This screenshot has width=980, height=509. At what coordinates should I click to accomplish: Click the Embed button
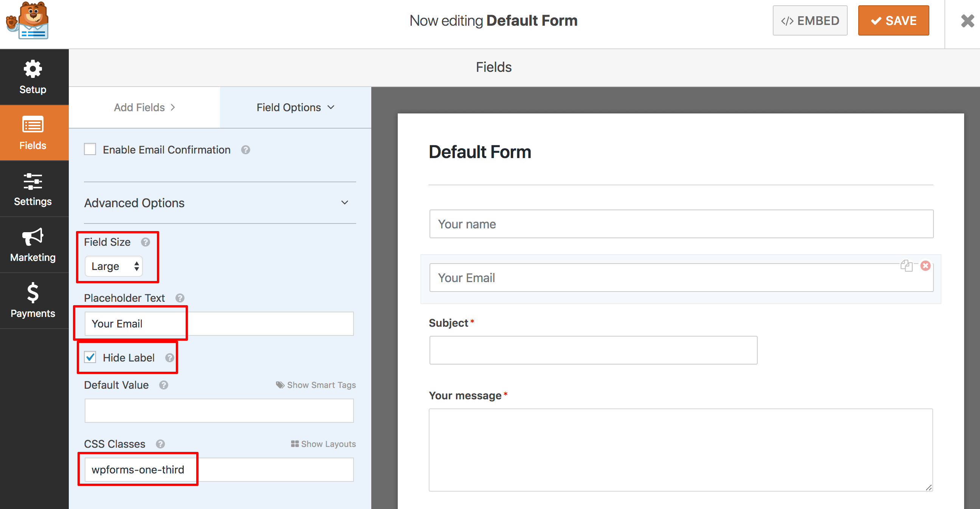810,20
